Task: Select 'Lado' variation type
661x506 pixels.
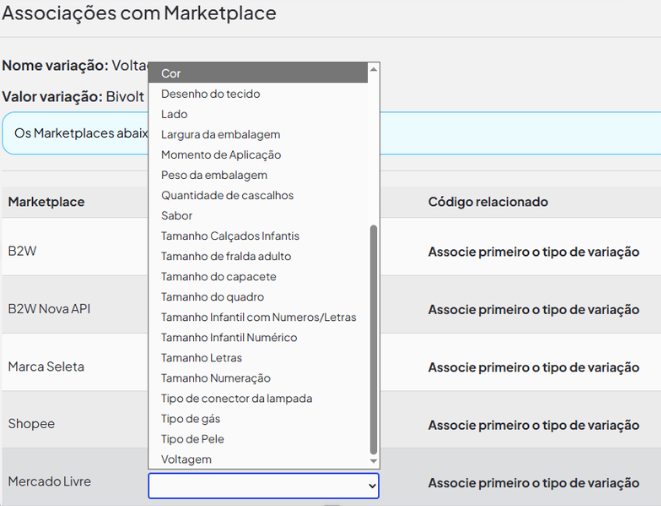Action: click(x=174, y=114)
